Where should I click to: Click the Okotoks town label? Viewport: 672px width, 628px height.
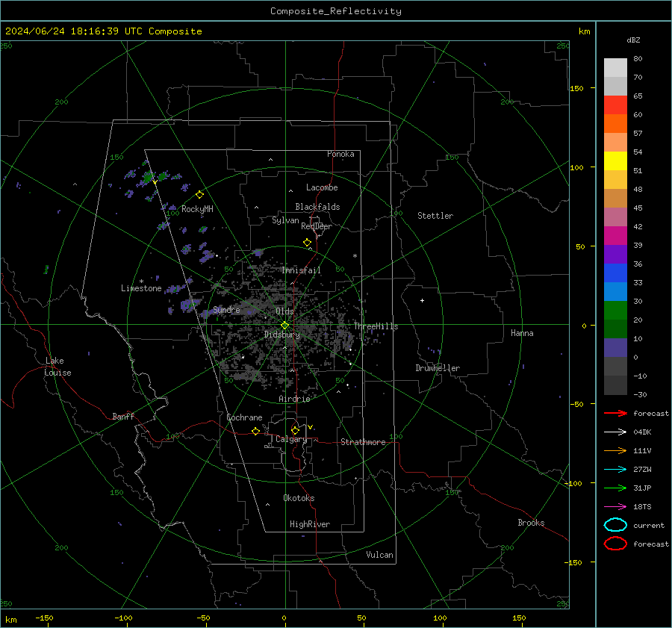(299, 498)
